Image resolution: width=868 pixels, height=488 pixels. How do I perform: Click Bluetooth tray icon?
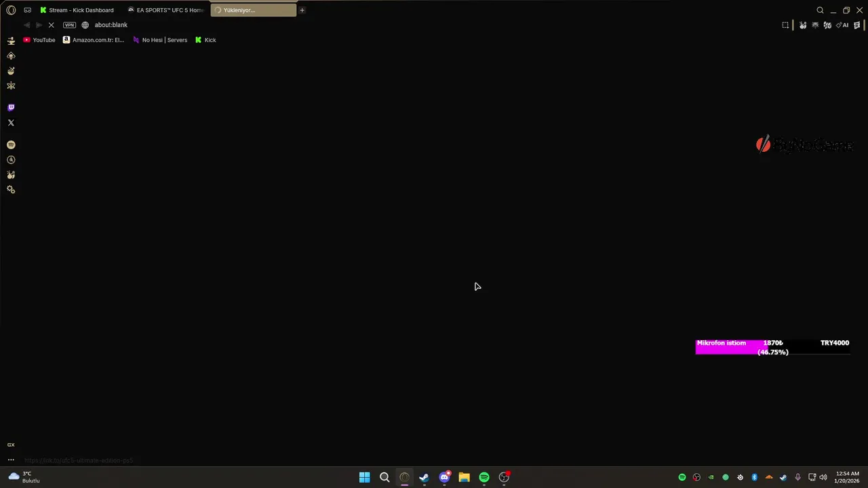click(754, 477)
